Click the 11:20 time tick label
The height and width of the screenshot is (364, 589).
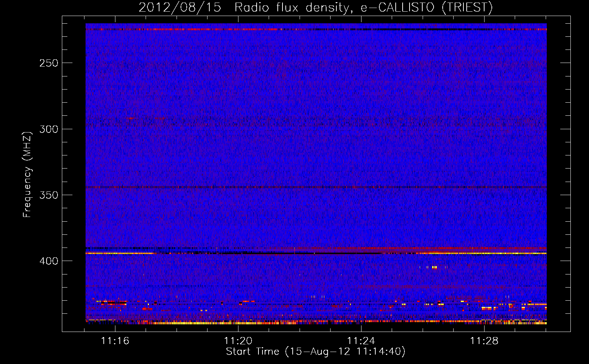coord(238,341)
